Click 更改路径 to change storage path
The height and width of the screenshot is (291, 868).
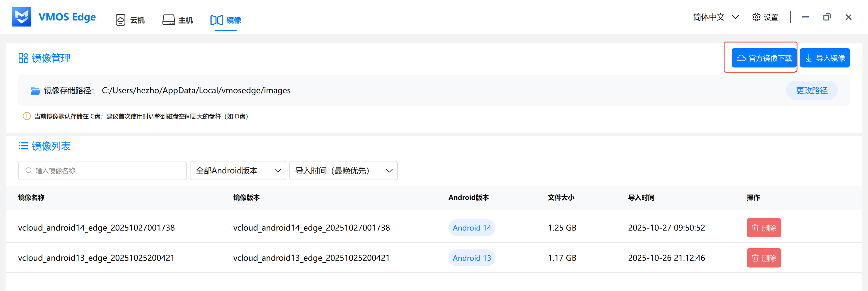(x=811, y=91)
